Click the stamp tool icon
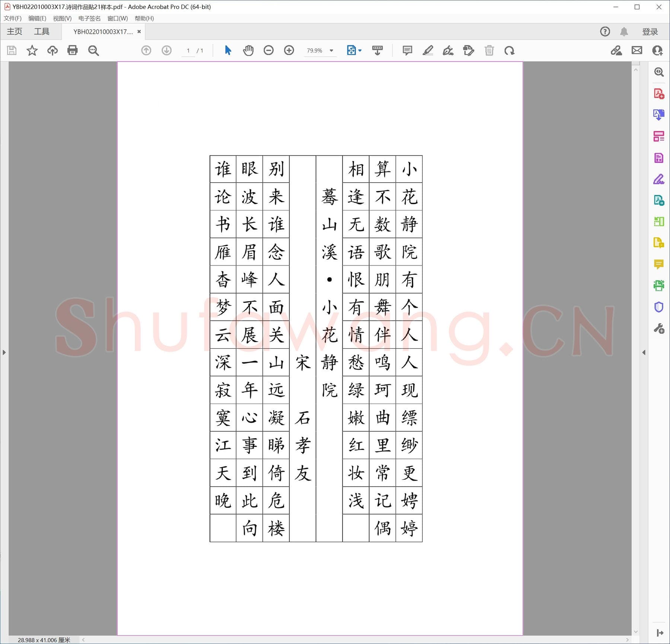670x644 pixels. 469,50
